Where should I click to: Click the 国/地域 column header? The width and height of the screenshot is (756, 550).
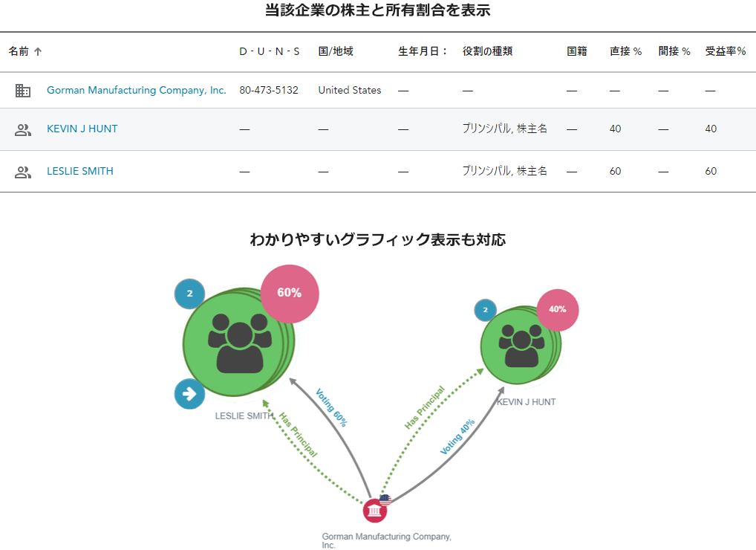(336, 51)
